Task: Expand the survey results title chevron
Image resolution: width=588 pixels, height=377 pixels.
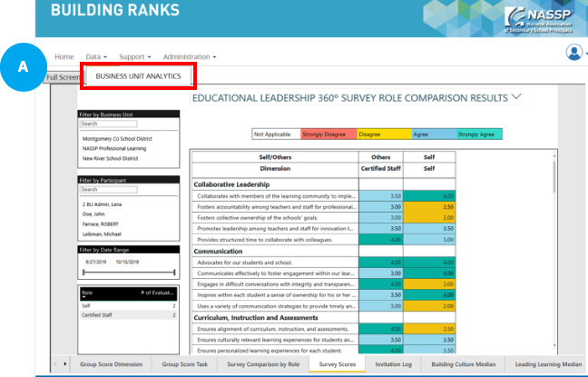Action: [x=516, y=96]
